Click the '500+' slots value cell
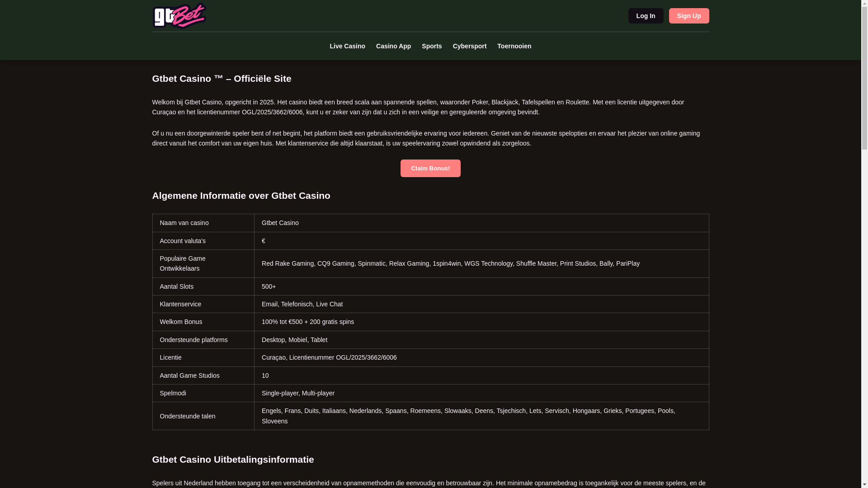This screenshot has width=868, height=488. click(481, 286)
